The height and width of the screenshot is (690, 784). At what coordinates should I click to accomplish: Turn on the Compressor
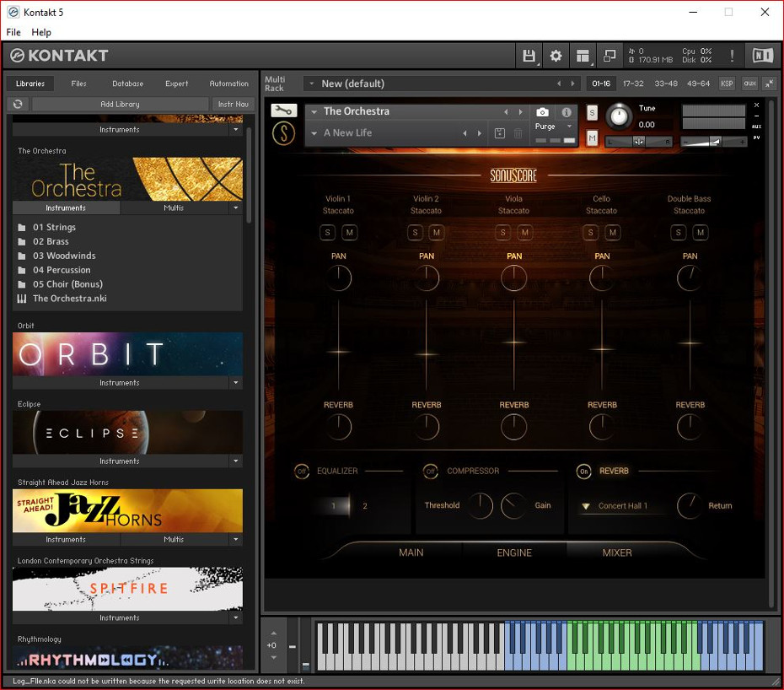(431, 472)
